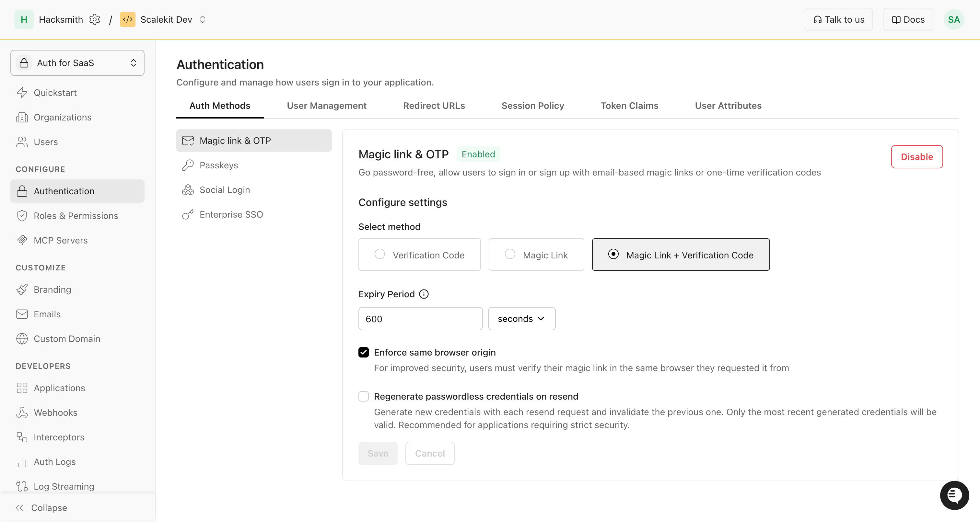Viewport: 980px width, 522px height.
Task: Click the Select method label
Action: click(389, 227)
